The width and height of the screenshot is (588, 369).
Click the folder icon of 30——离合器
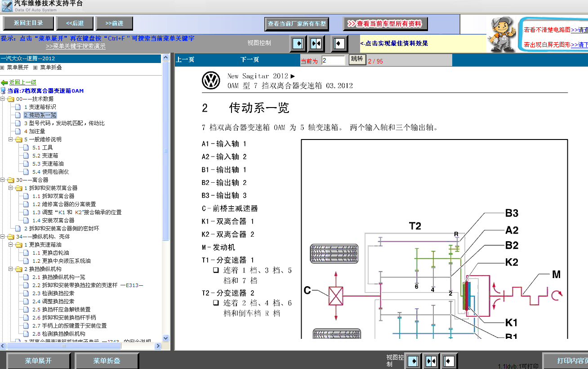(10, 180)
